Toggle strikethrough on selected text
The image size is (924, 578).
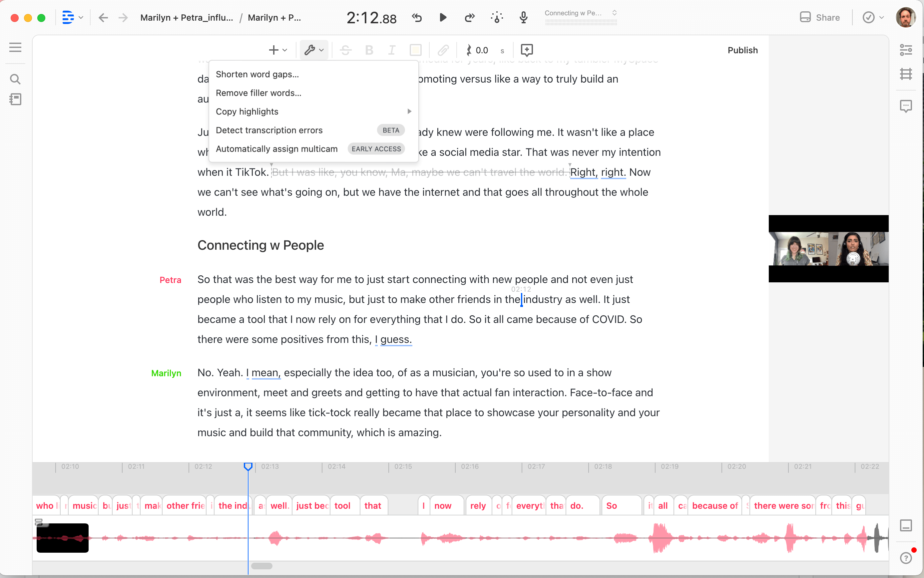point(345,50)
